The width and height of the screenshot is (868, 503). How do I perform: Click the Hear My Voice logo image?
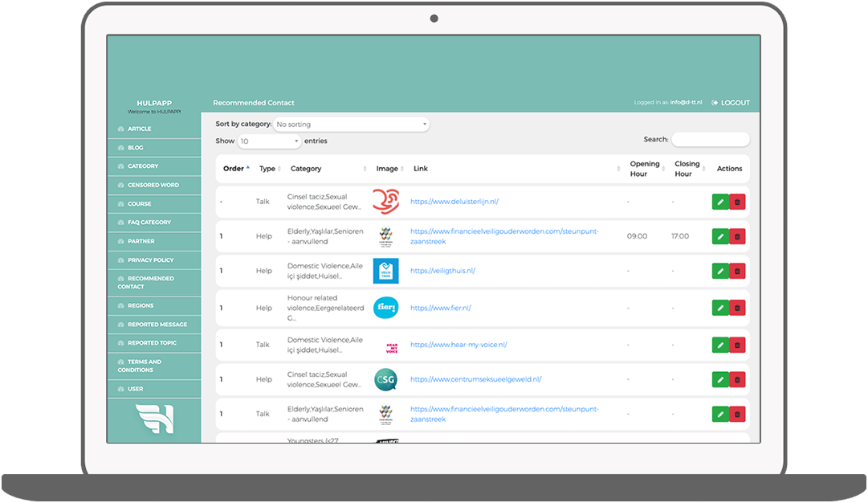[x=392, y=348]
